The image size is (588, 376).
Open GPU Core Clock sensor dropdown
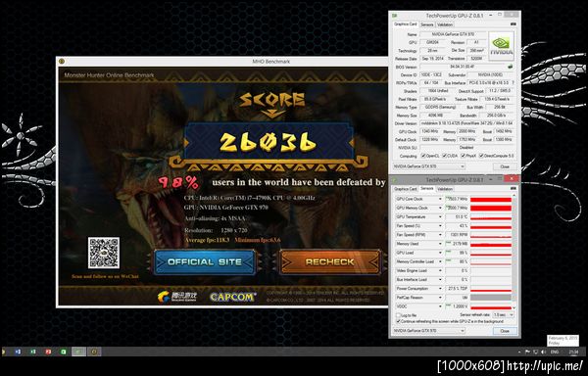(440, 199)
